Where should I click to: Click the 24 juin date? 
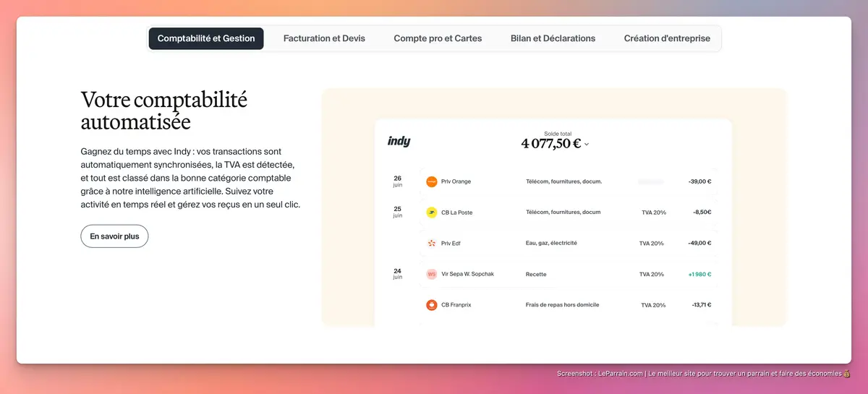397,273
